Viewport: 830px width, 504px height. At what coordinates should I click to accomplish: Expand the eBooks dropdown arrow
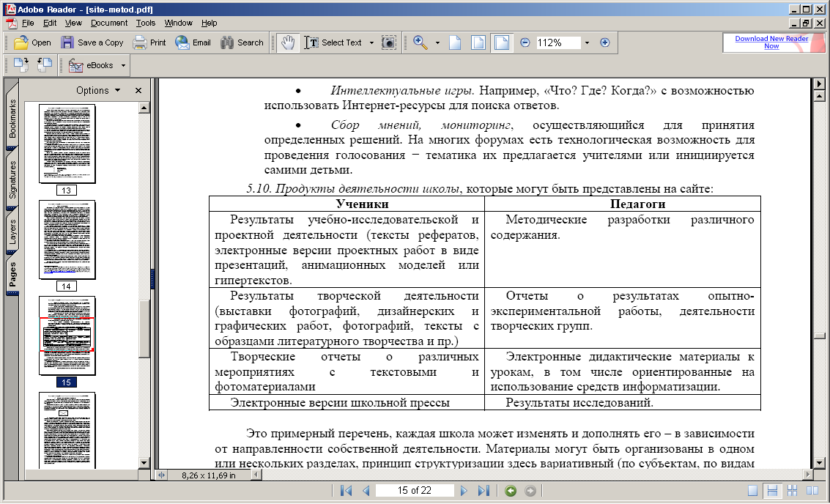[x=123, y=66]
